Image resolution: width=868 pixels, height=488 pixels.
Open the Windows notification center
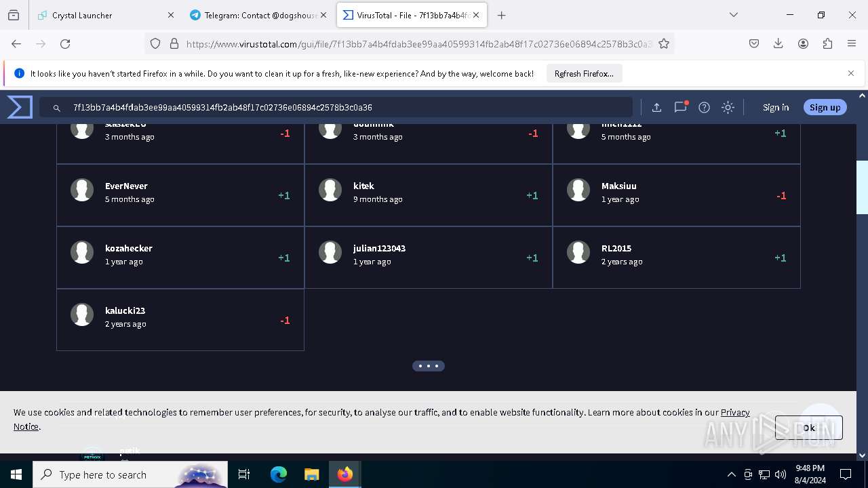[x=846, y=474]
